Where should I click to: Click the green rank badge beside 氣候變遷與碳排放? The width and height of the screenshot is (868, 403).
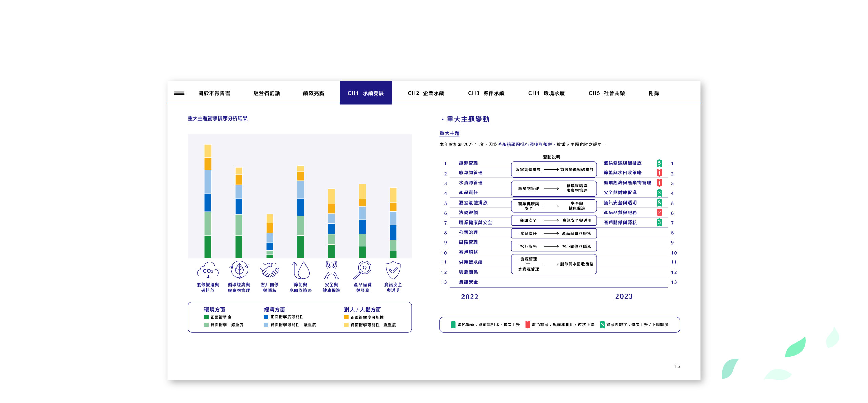click(x=659, y=163)
